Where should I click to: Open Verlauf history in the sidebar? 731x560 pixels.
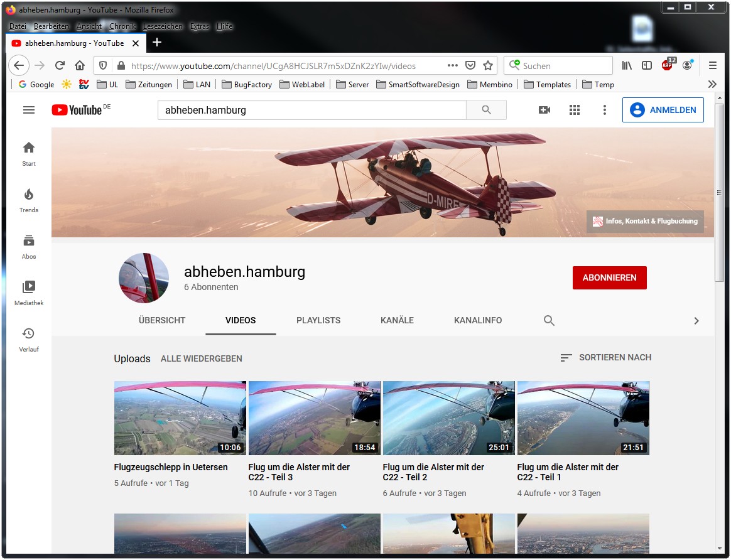[29, 340]
